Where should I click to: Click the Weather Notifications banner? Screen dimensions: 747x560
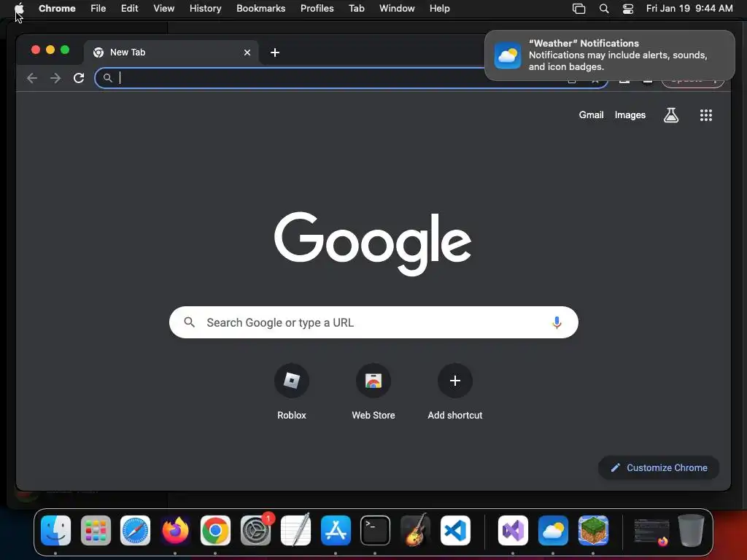click(610, 55)
